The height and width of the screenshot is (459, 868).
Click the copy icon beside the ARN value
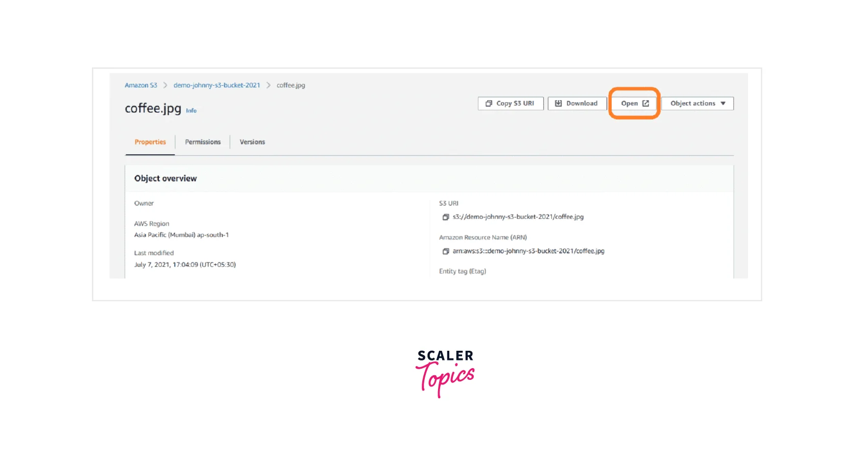(445, 251)
